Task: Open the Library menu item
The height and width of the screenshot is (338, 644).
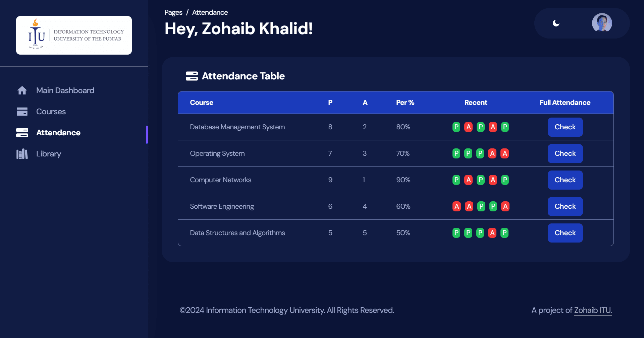Action: click(x=49, y=154)
